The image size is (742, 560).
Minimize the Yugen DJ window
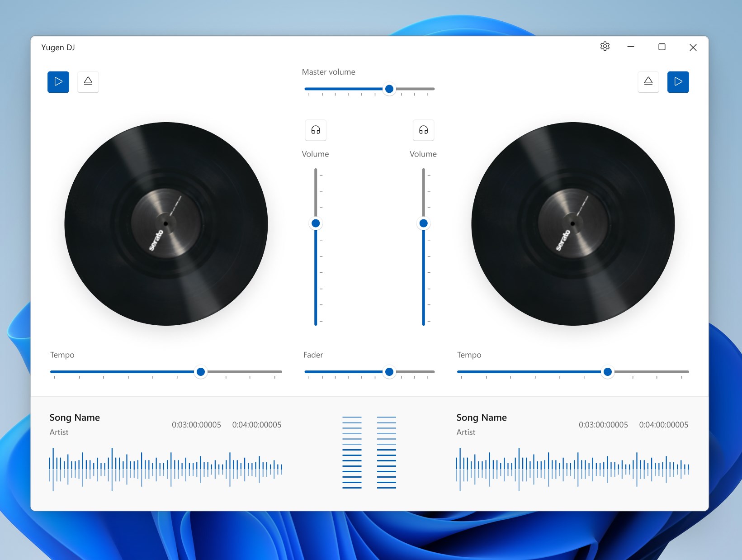[631, 47]
